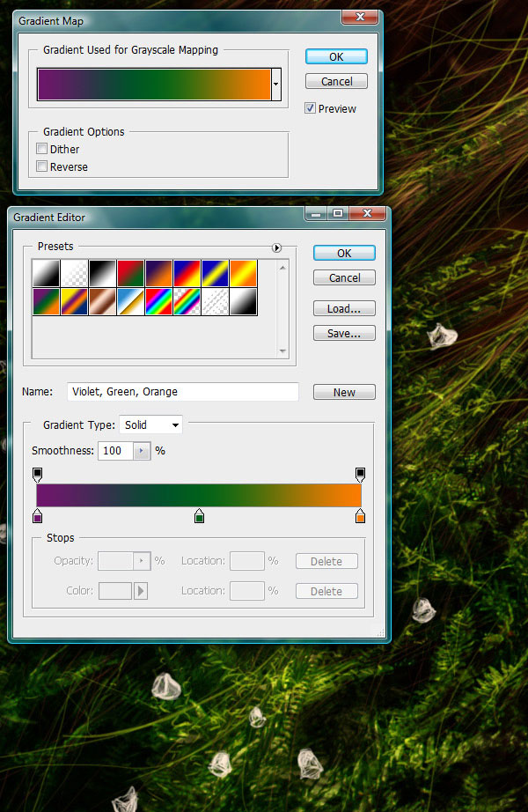Image resolution: width=528 pixels, height=812 pixels.
Task: Select the left opacity stop above gradient bar
Action: click(37, 475)
